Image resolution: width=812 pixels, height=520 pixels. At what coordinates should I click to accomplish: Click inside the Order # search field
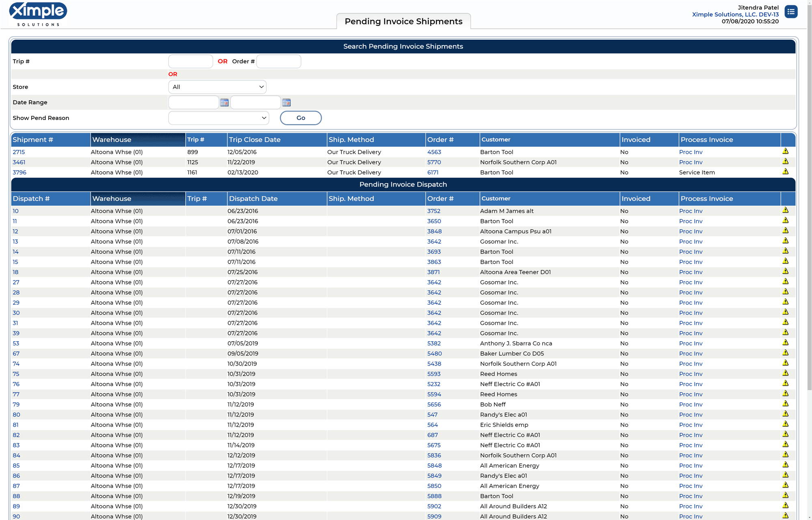click(x=279, y=61)
